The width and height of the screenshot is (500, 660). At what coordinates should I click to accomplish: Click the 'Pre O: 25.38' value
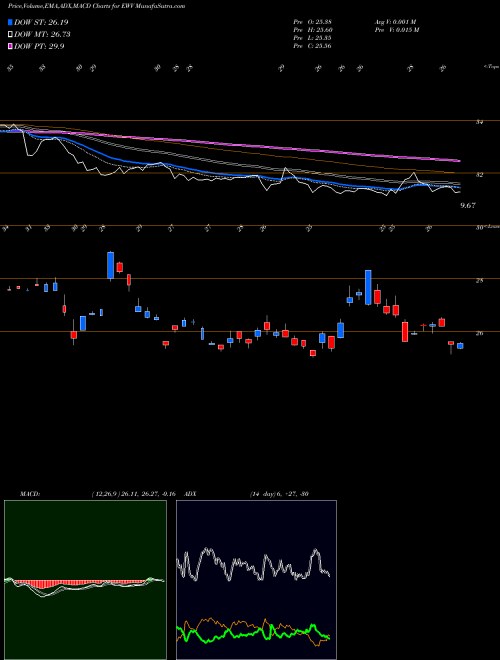pos(313,22)
